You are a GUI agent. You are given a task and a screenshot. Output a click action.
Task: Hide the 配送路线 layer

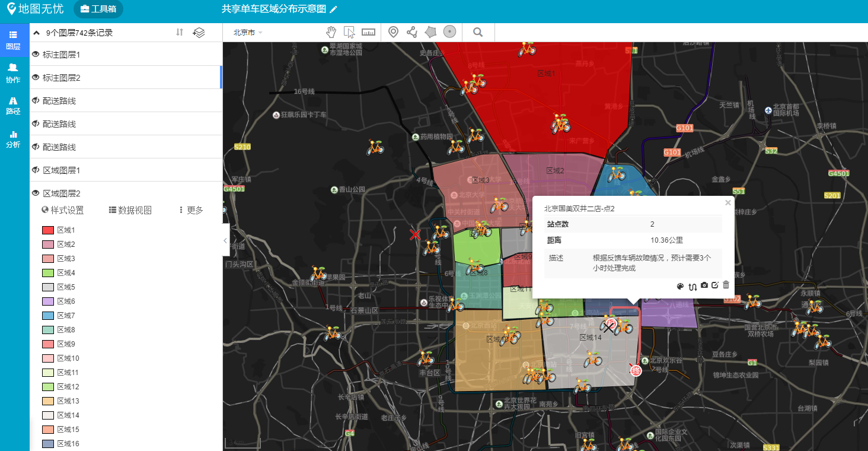[x=34, y=100]
